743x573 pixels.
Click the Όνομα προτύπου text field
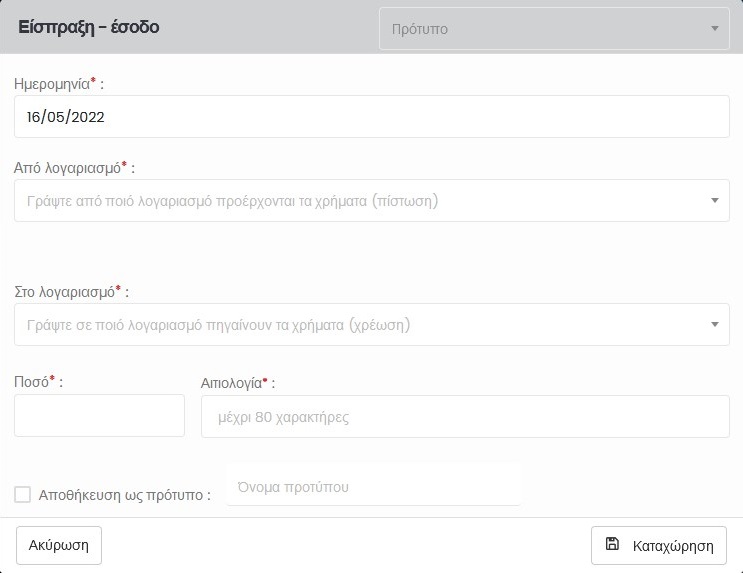(x=373, y=487)
